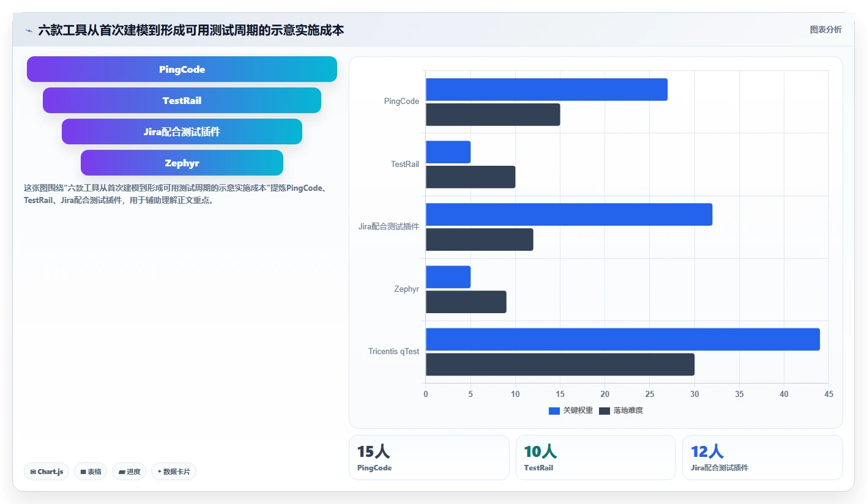Screen dimensions: 867x504
Task: Click TestRail blue 关键权重 bar
Action: 448,152
